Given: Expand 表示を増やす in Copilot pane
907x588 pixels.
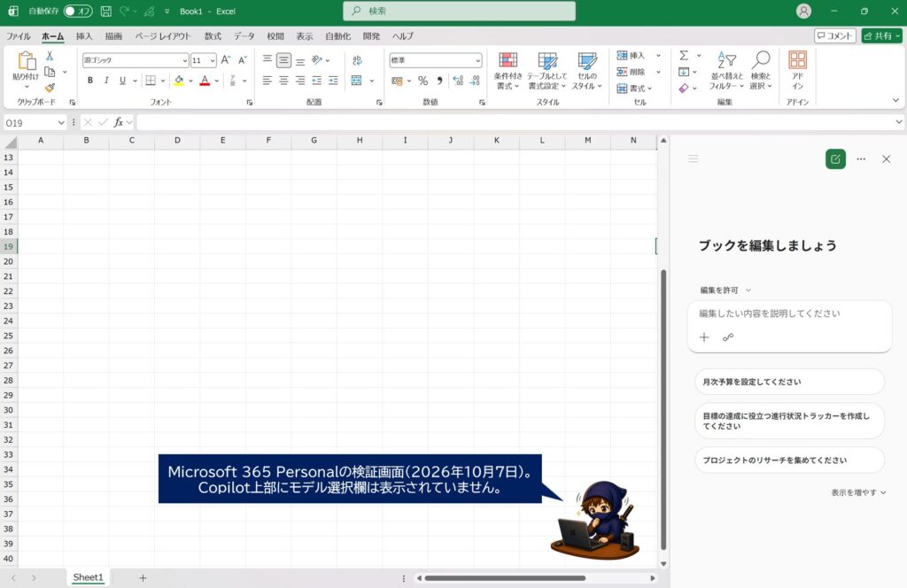Looking at the screenshot, I should point(858,492).
